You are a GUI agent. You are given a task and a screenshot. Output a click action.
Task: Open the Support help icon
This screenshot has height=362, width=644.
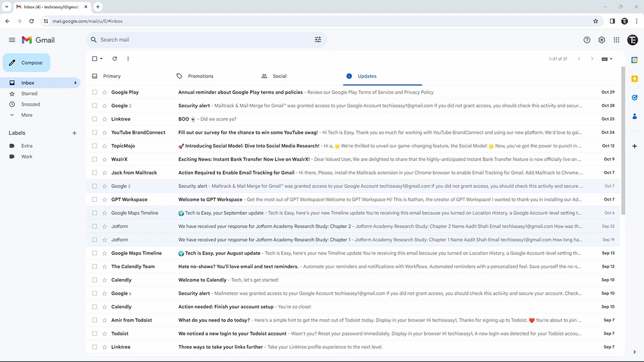click(x=587, y=40)
